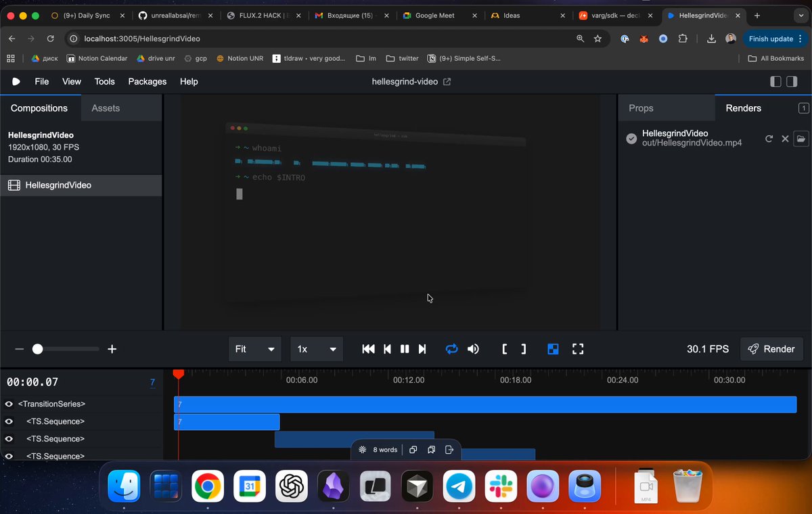Open rendered HellesgrindVideo.mp4 in folder

[x=800, y=139]
